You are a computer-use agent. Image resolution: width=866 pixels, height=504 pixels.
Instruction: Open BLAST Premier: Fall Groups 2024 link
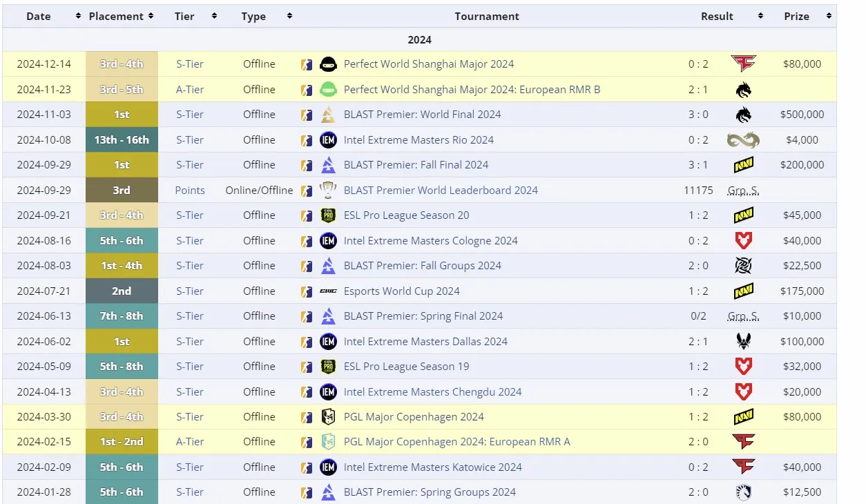click(x=422, y=266)
